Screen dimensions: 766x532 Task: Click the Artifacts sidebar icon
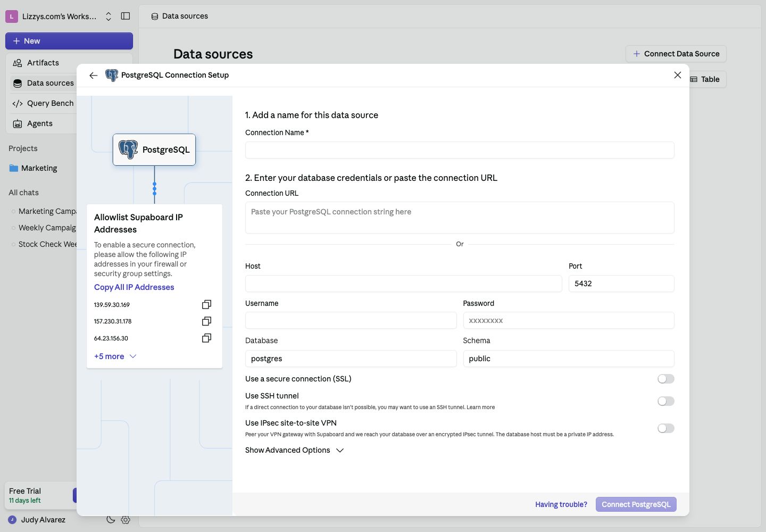pyautogui.click(x=18, y=63)
